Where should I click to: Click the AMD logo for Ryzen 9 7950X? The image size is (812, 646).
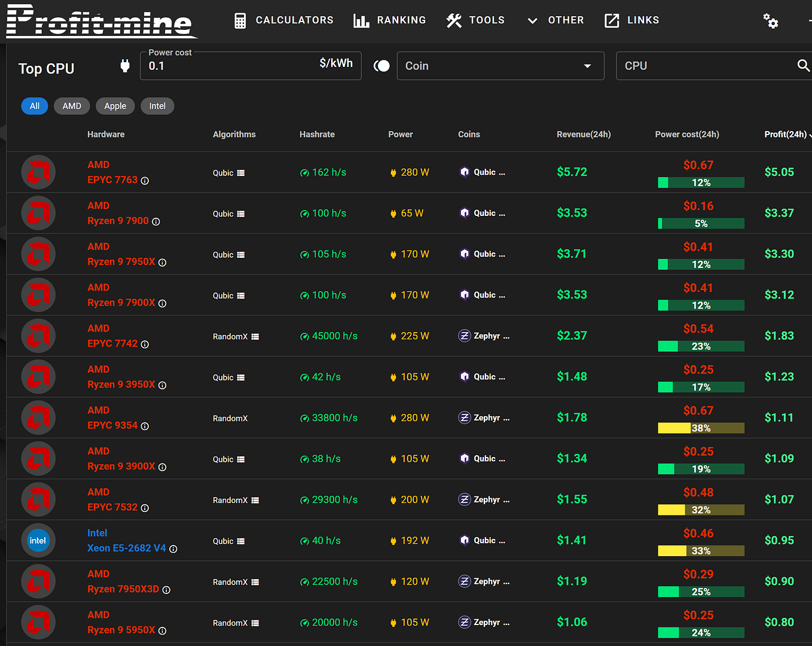38,254
